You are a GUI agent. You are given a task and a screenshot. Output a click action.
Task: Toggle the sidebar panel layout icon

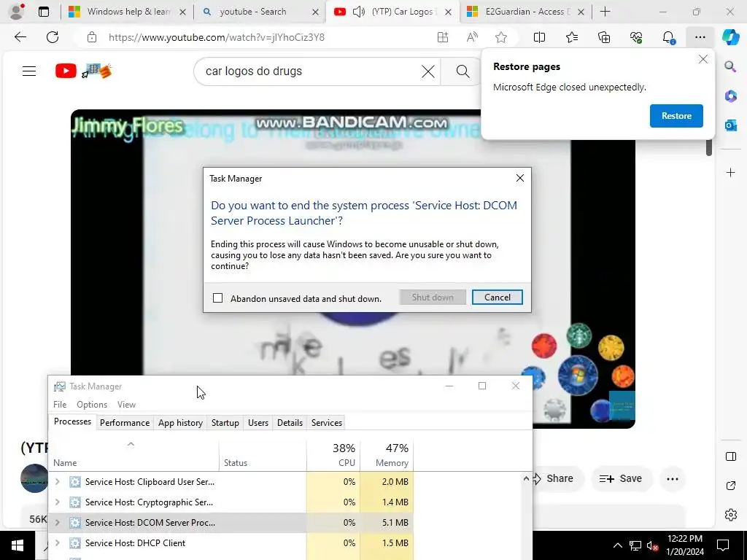(x=730, y=456)
